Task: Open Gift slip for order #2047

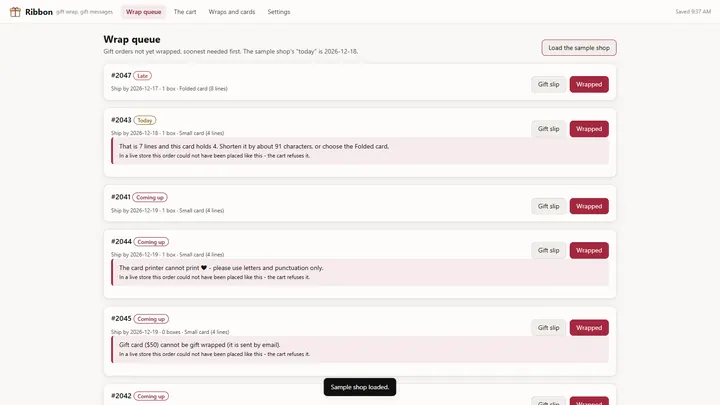Action: point(548,84)
